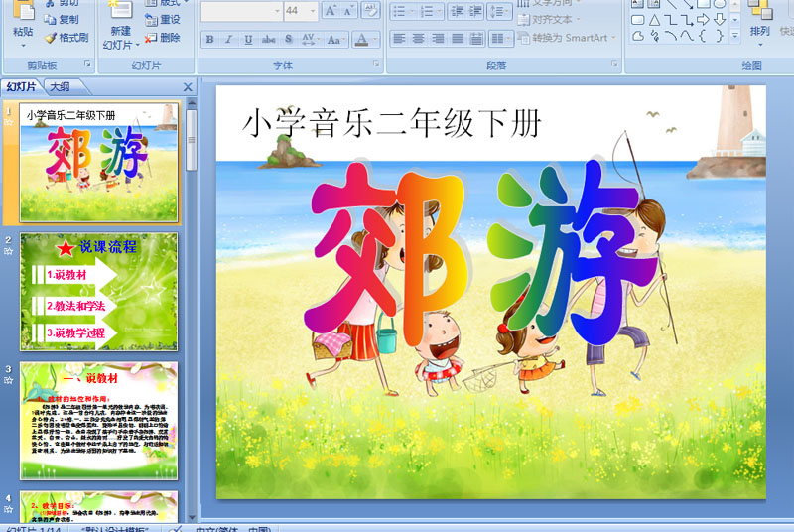
Task: Select the Right Arrow shape
Action: coord(703,20)
